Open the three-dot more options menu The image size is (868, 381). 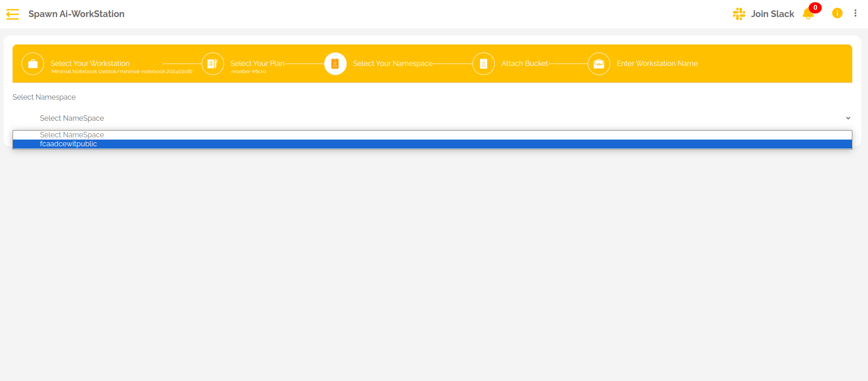pos(855,13)
